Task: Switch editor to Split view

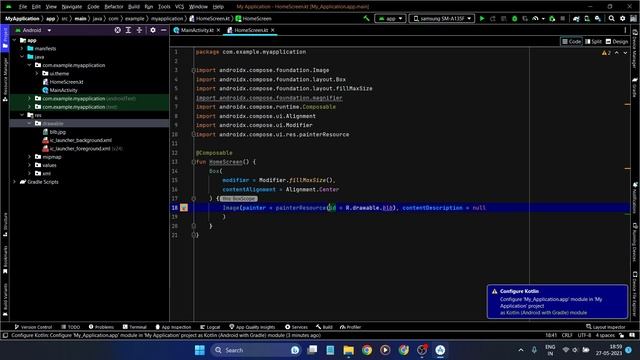Action: [593, 42]
